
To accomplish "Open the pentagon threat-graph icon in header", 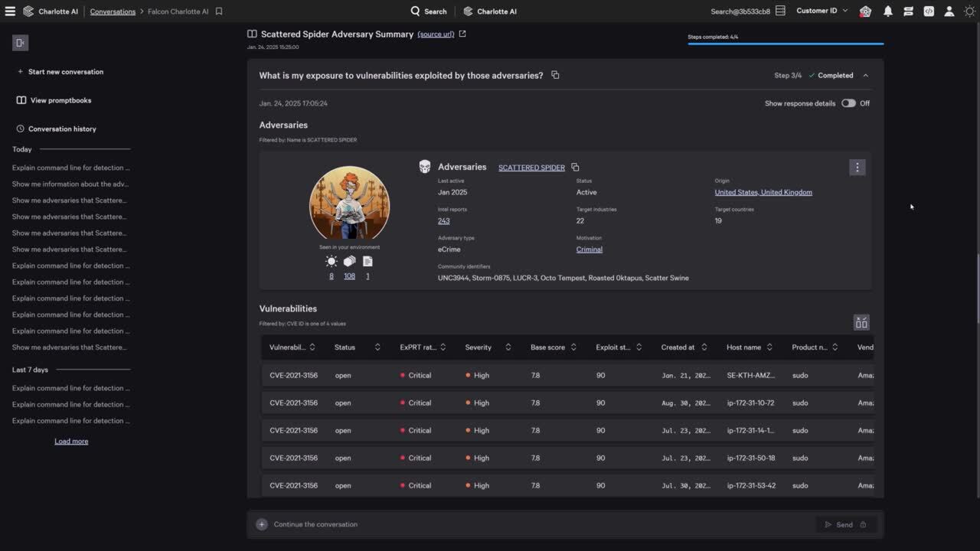I will click(865, 11).
